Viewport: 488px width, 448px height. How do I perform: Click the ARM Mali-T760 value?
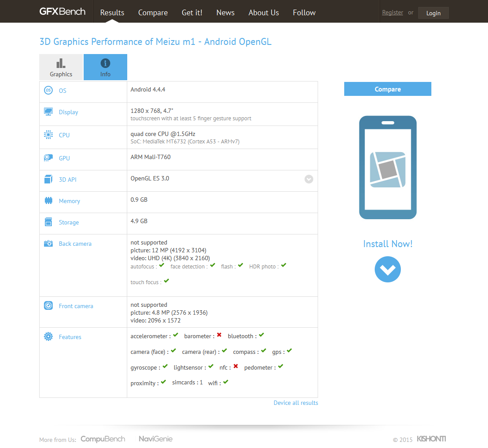point(151,157)
